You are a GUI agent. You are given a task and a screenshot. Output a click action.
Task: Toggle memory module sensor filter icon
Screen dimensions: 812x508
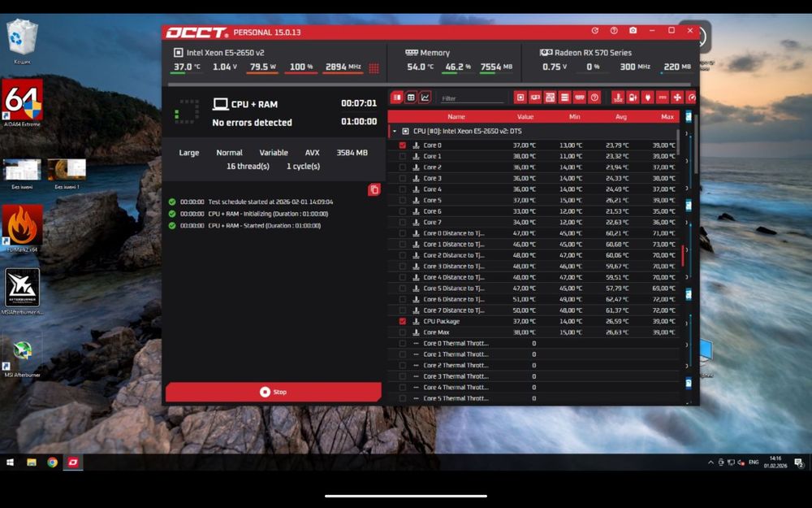coord(580,98)
